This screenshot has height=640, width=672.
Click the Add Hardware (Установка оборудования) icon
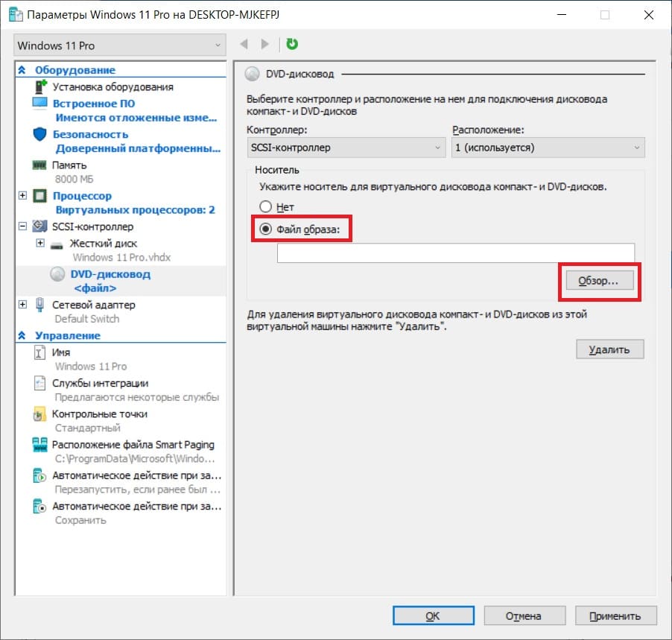(40, 86)
